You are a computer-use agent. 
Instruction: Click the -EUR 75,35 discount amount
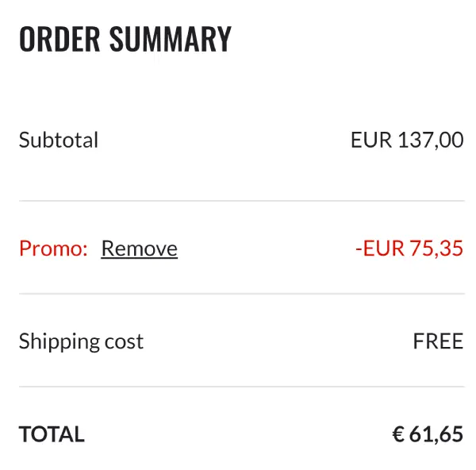pos(409,248)
